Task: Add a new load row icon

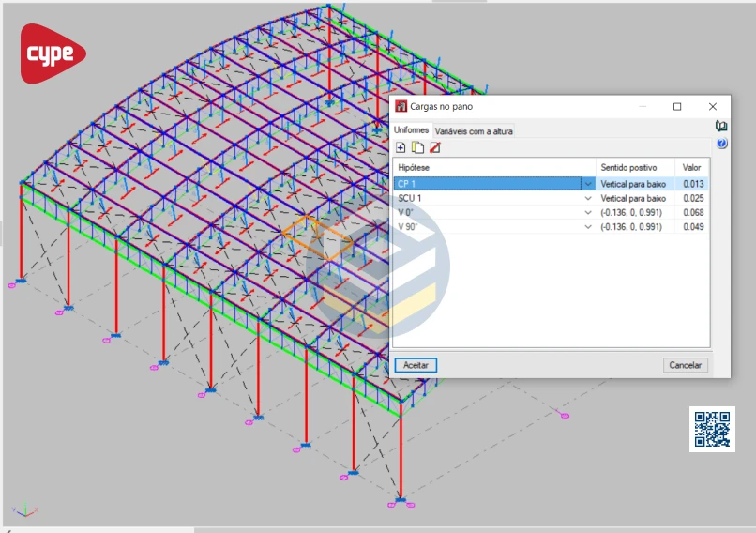Action: [401, 147]
